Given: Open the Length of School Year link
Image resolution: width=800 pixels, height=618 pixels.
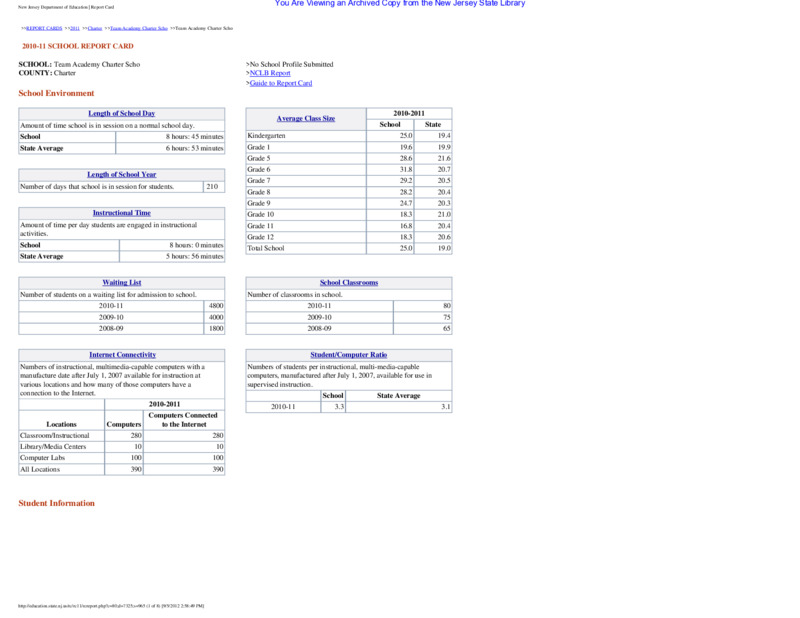Looking at the screenshot, I should pyautogui.click(x=121, y=175).
